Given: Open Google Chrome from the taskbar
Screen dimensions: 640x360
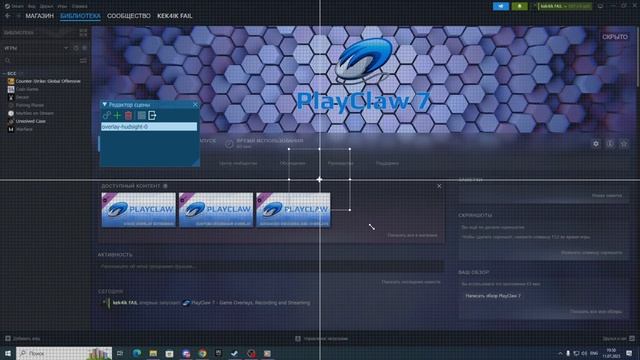Looking at the screenshot, I should pyautogui.click(x=202, y=353).
